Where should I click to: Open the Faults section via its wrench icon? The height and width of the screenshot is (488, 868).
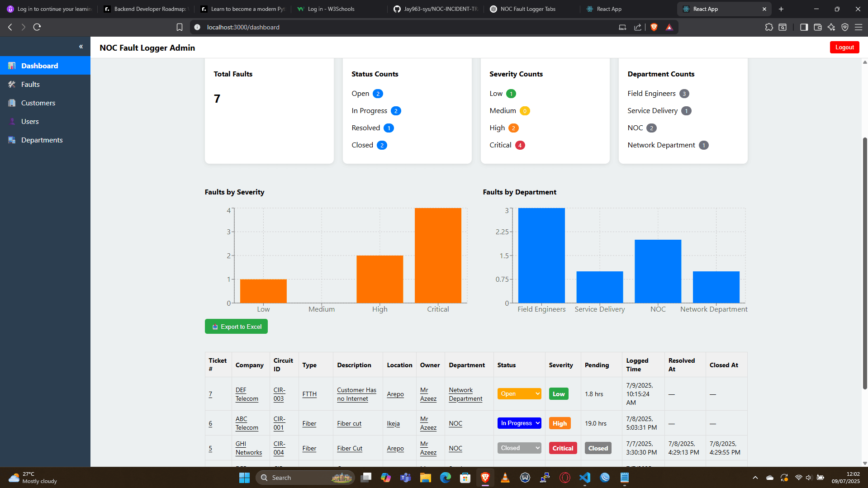12,84
